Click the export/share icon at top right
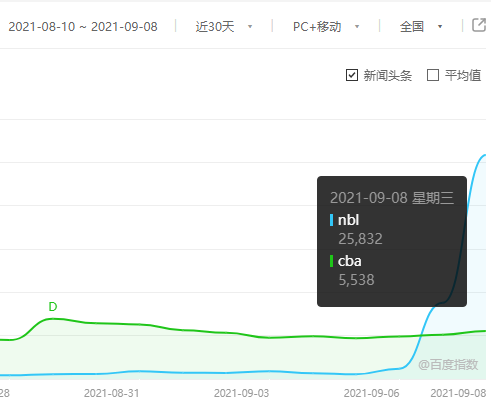The width and height of the screenshot is (491, 403). coord(479,25)
